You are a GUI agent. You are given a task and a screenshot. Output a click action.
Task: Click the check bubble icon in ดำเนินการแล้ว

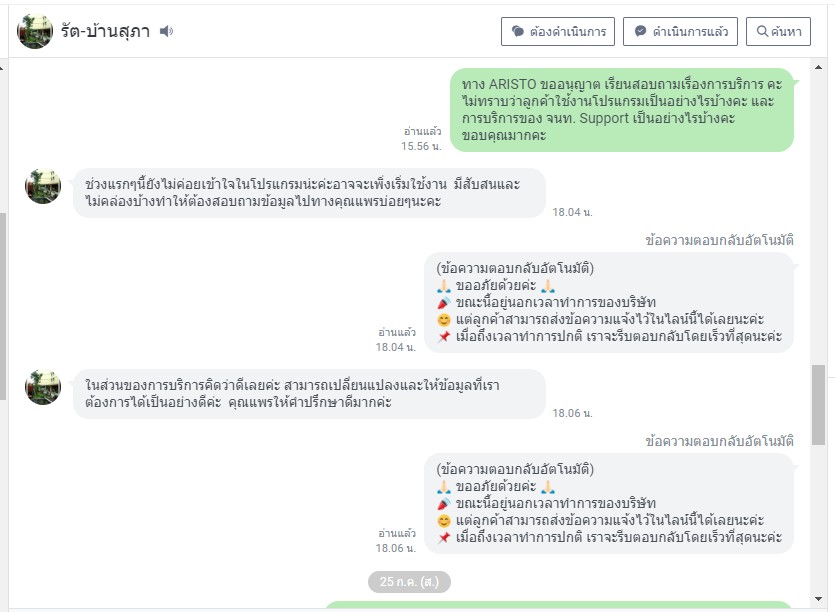[641, 31]
